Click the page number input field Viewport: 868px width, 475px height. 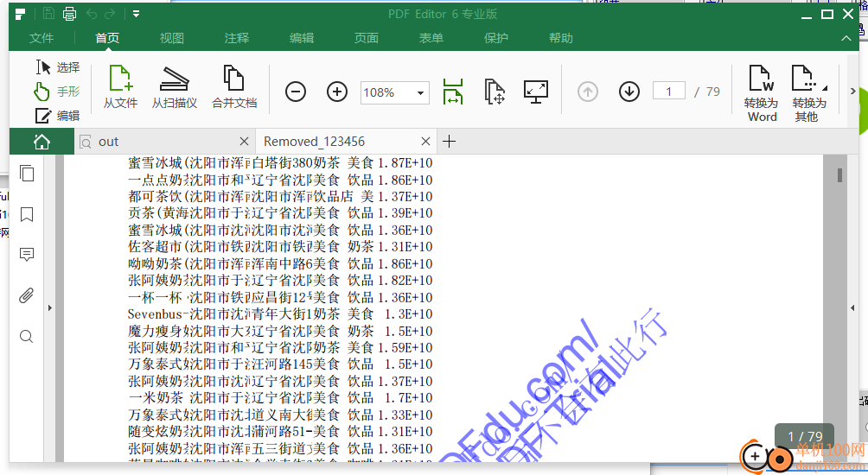(668, 92)
